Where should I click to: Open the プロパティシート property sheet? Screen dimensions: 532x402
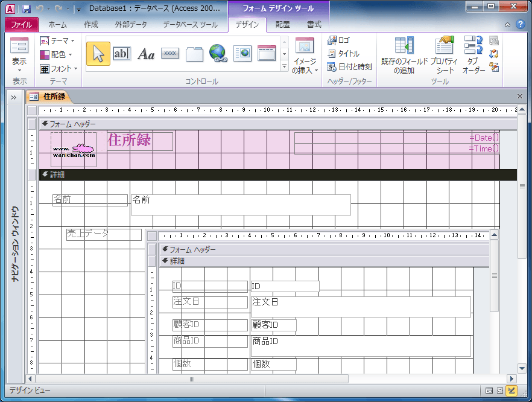445,56
